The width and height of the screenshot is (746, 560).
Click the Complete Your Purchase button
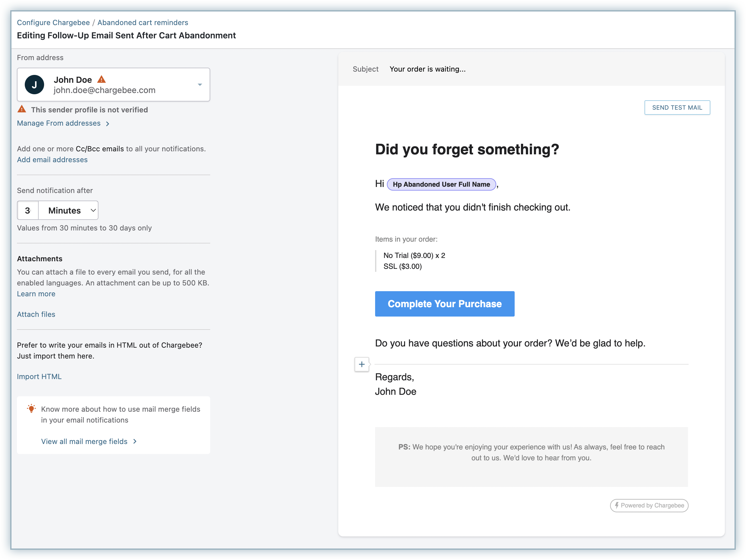[x=445, y=304]
